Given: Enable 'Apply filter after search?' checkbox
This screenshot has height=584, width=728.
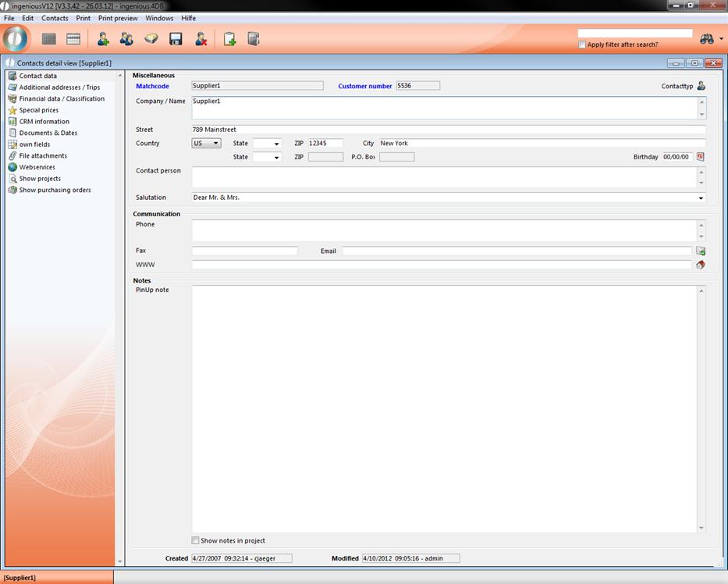Looking at the screenshot, I should (582, 45).
